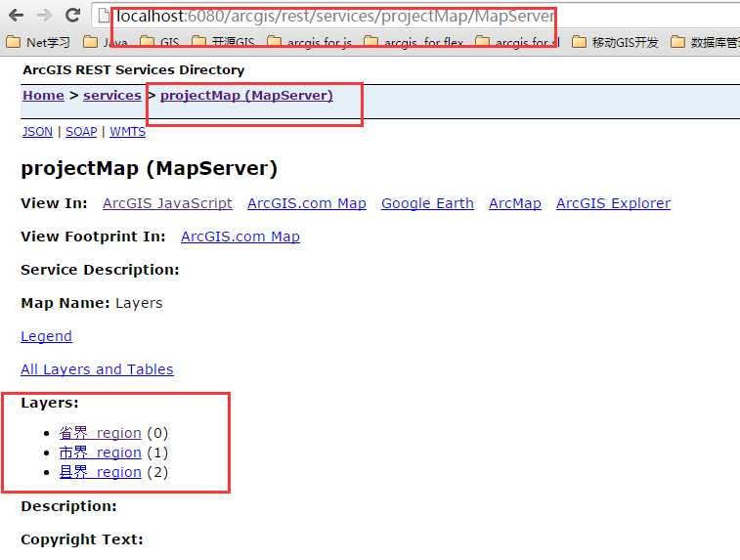Focus the localhost:6080 address bar
Image resolution: width=740 pixels, height=560 pixels.
click(x=415, y=16)
